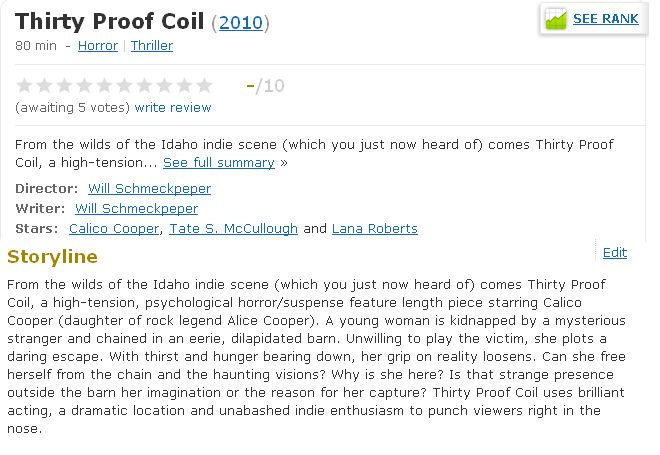Expand See full summary link

[x=219, y=162]
